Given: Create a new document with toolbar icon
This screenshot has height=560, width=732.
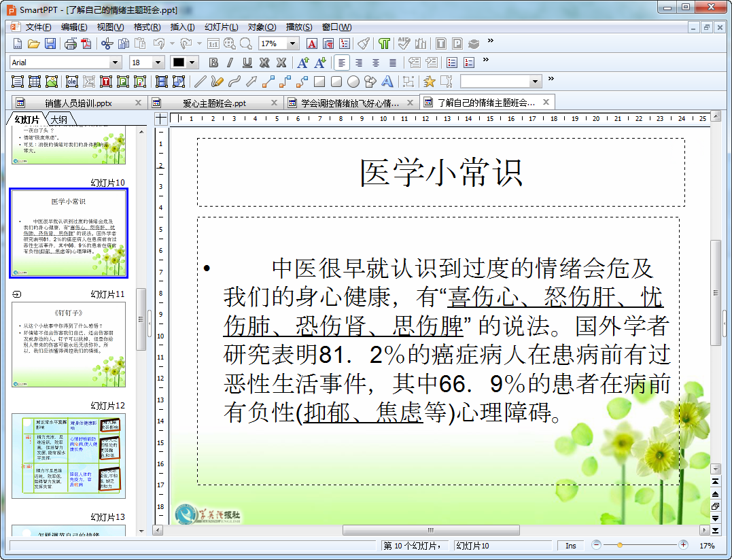Looking at the screenshot, I should coord(17,44).
